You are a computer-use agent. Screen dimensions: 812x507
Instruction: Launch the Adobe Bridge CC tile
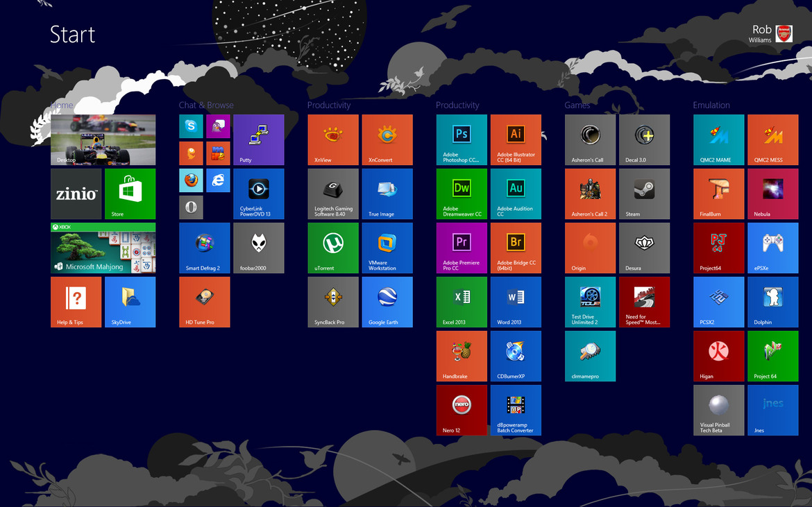point(516,248)
